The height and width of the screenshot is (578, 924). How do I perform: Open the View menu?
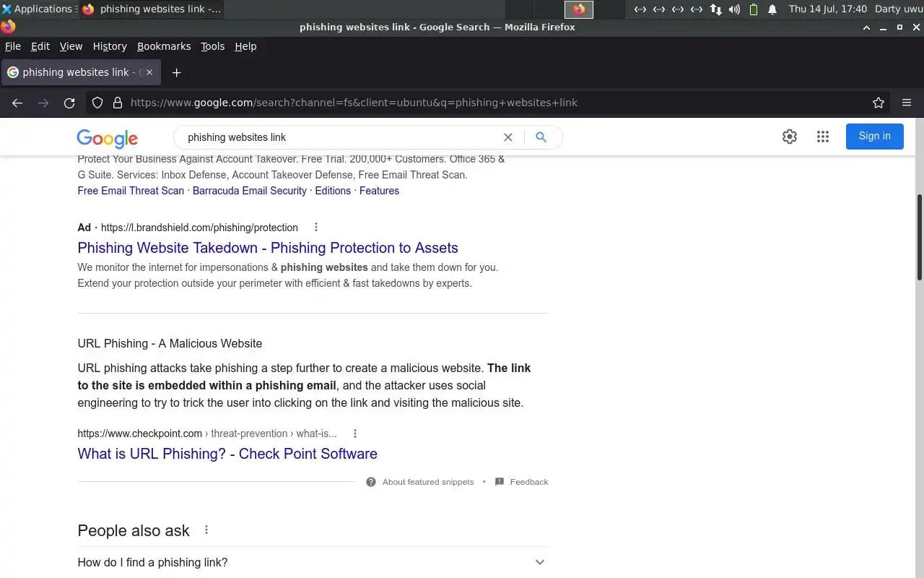71,46
